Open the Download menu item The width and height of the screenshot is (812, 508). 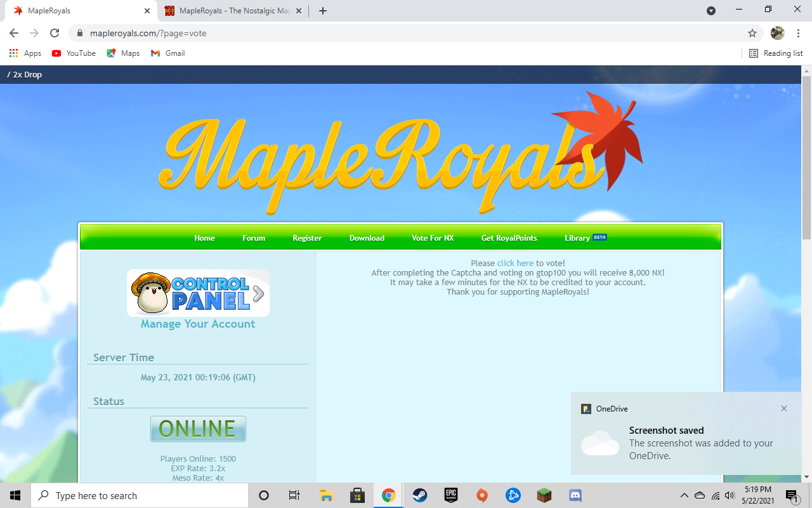coord(367,238)
